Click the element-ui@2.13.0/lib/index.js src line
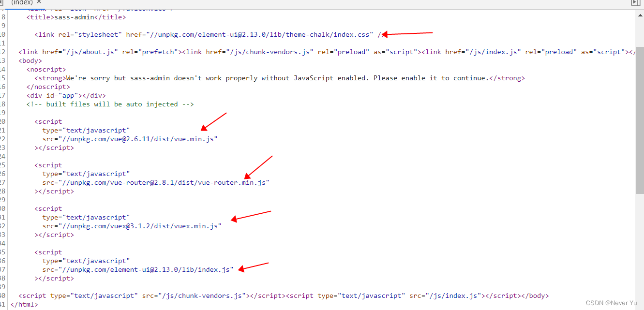This screenshot has width=644, height=310. coord(138,270)
